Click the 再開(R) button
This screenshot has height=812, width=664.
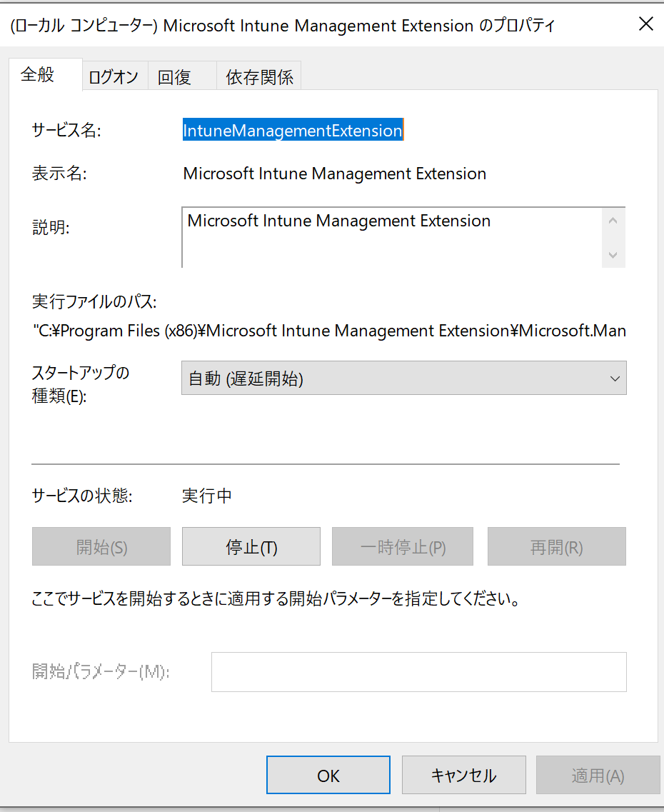click(x=556, y=546)
